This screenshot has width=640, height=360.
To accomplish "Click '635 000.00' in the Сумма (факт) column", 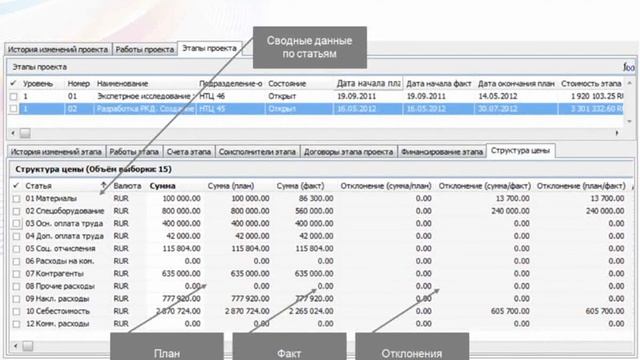I will 314,273.
